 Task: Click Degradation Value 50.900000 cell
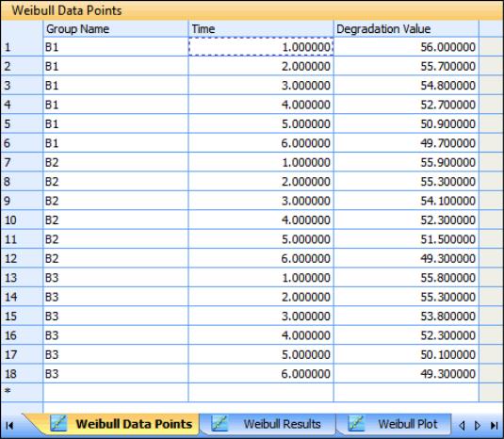tap(406, 123)
